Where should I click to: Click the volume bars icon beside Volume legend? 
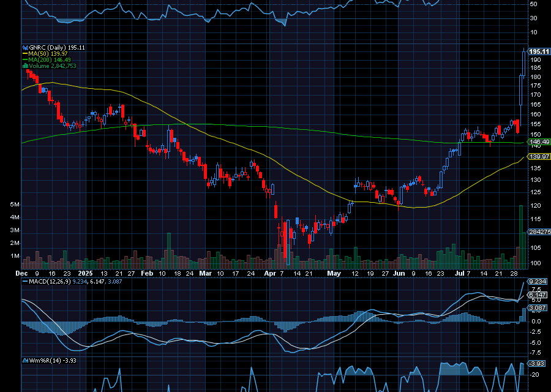25,66
